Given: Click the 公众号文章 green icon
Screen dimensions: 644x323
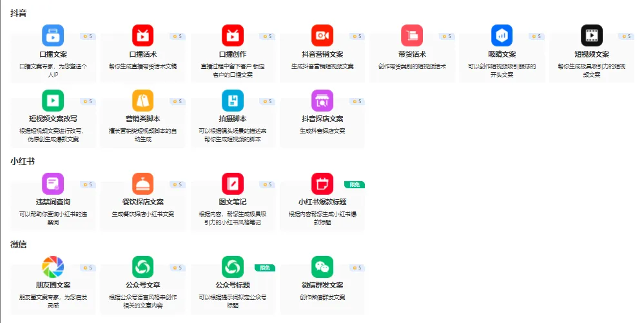Looking at the screenshot, I should [x=143, y=267].
